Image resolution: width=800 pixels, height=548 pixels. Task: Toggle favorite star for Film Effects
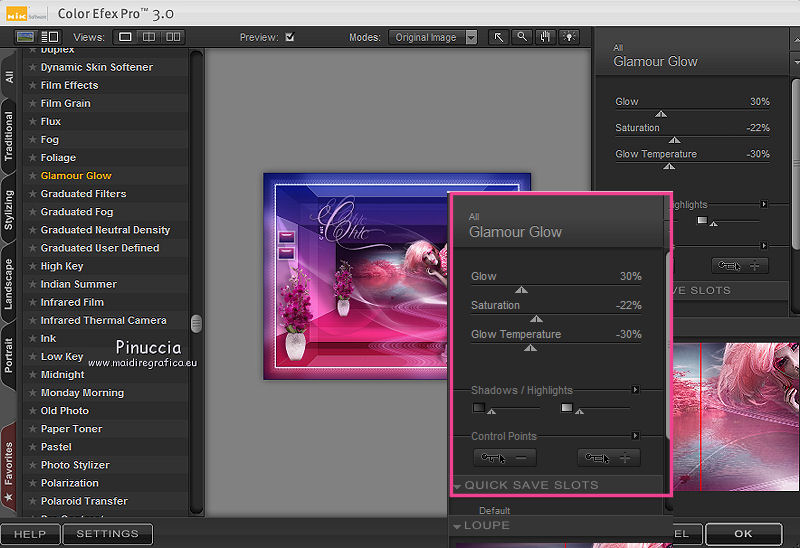(33, 85)
